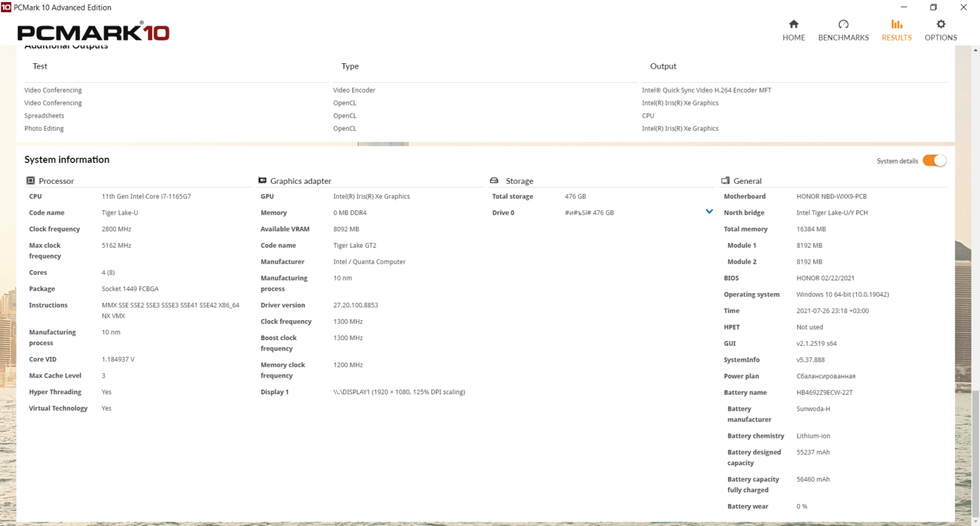Select the Package value Socket 1449 FCBGA

click(x=130, y=289)
